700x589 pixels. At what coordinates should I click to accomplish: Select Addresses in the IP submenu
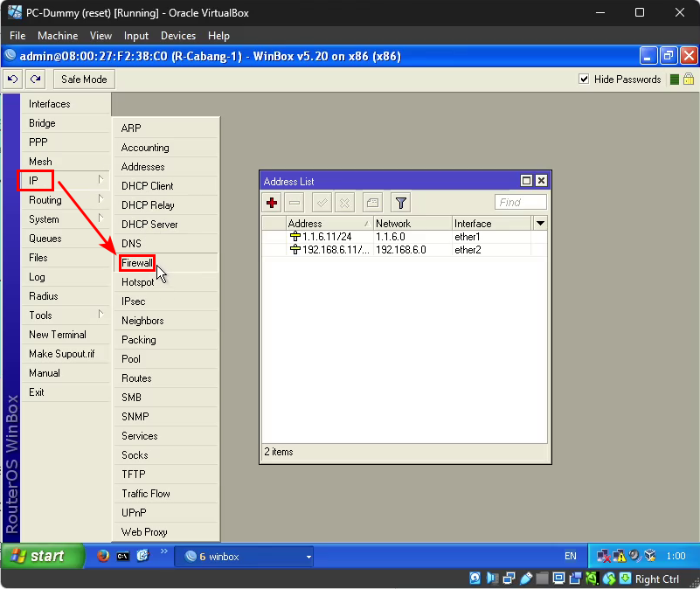[x=166, y=167]
